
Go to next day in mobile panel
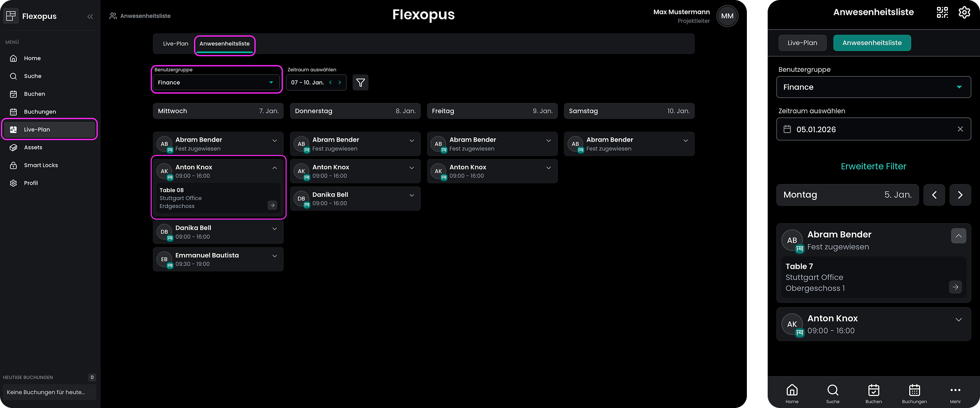960,195
